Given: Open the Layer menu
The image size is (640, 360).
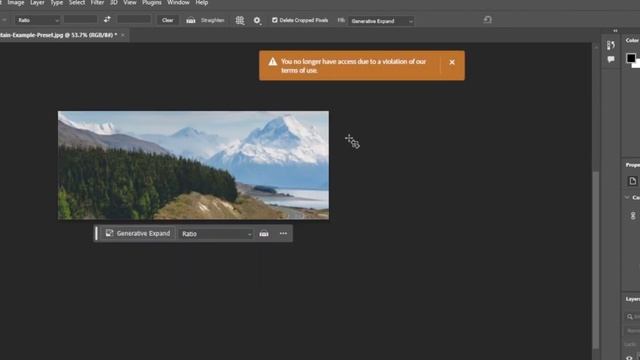Looking at the screenshot, I should pyautogui.click(x=37, y=2).
